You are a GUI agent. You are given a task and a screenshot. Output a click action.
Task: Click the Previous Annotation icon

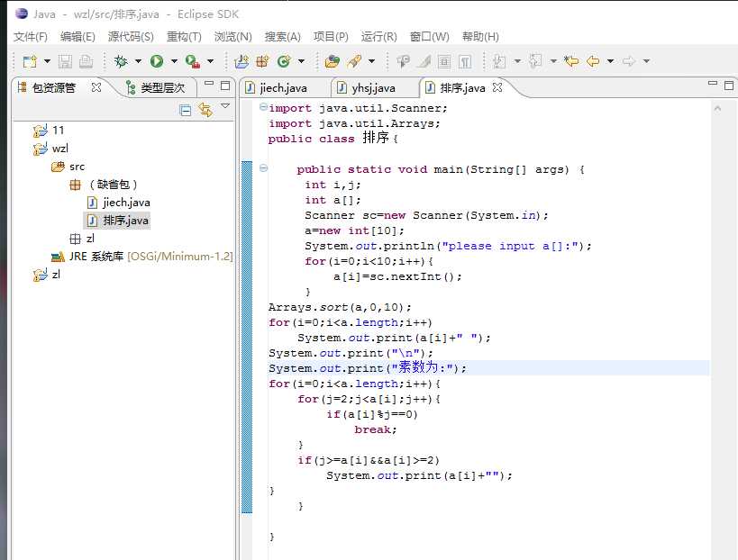pos(535,61)
